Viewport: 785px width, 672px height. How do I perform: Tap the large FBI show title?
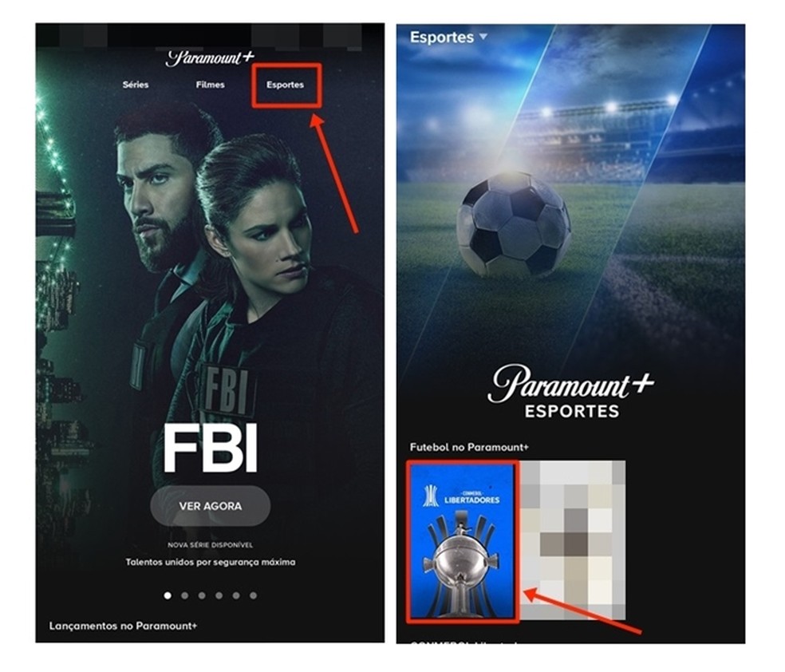(x=211, y=448)
